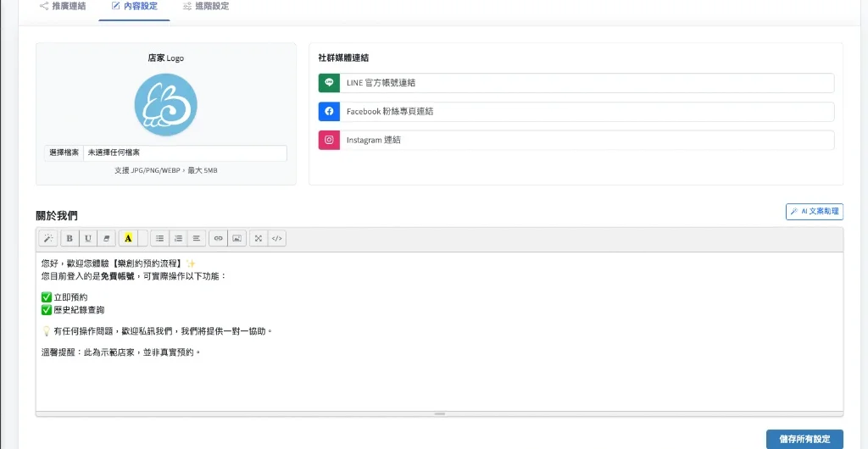Image resolution: width=868 pixels, height=449 pixels.
Task: Click the 儲存所有設定 button
Action: tap(804, 439)
